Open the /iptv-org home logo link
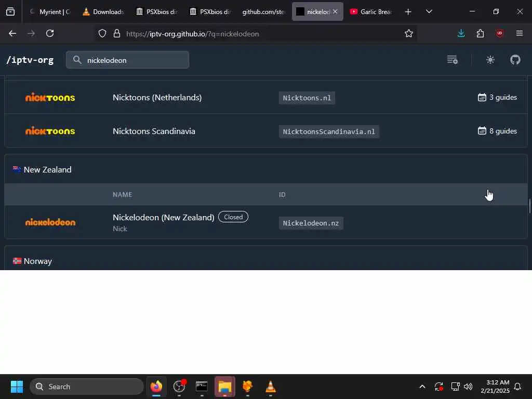 pyautogui.click(x=30, y=60)
